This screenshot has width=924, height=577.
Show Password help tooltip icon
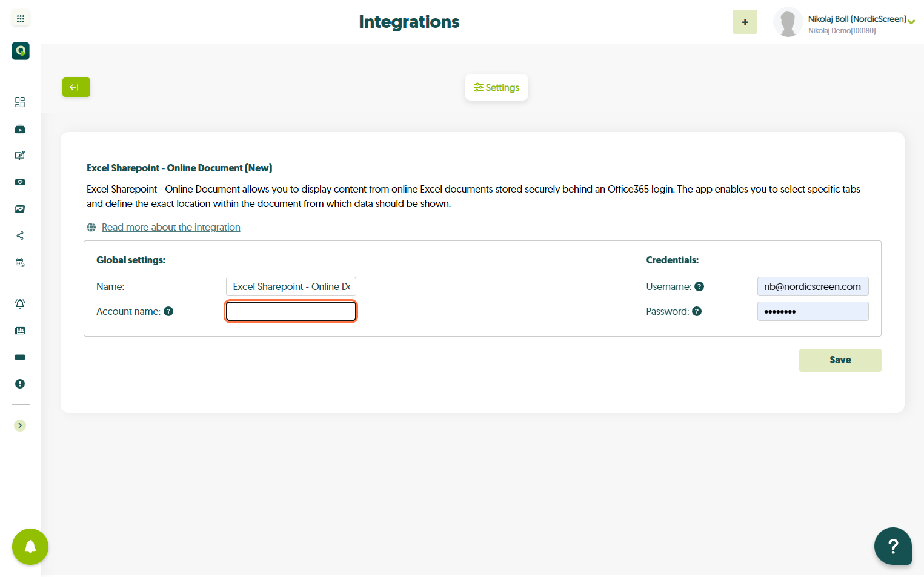click(x=697, y=311)
